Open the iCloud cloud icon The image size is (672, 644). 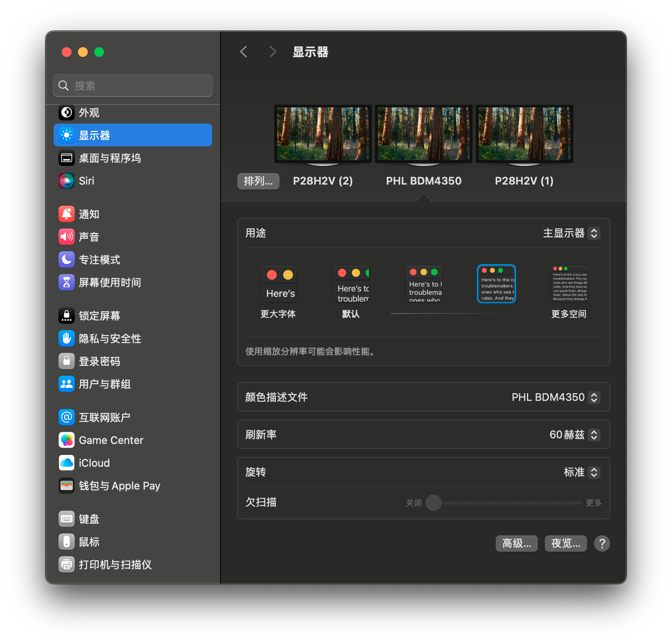(67, 463)
